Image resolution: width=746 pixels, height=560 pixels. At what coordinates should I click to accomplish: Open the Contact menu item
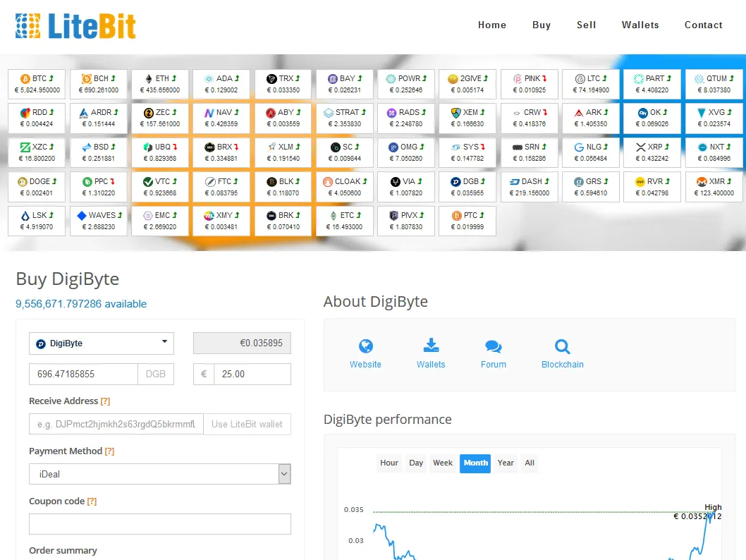pos(703,25)
